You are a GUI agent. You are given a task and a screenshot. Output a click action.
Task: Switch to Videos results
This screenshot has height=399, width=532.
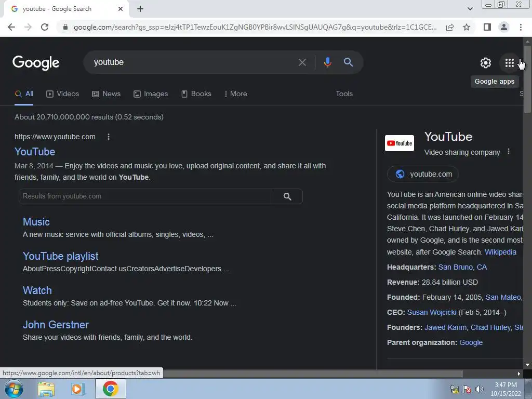pos(62,94)
